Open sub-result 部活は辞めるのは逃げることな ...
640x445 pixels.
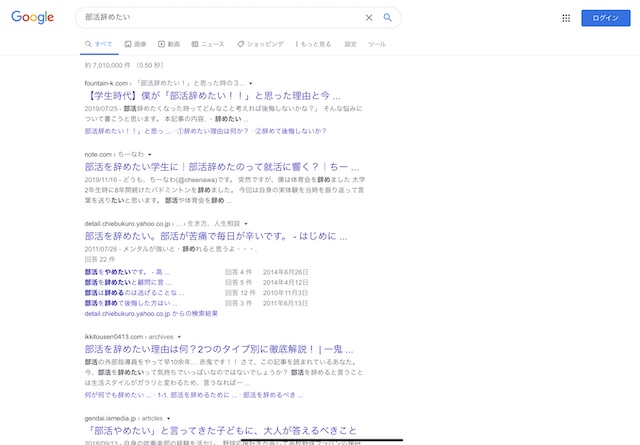[134, 293]
